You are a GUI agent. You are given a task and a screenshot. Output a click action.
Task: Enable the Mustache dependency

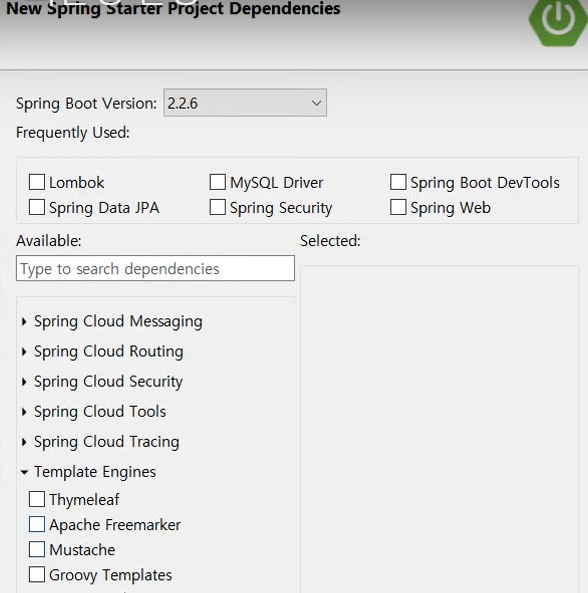[x=37, y=550]
